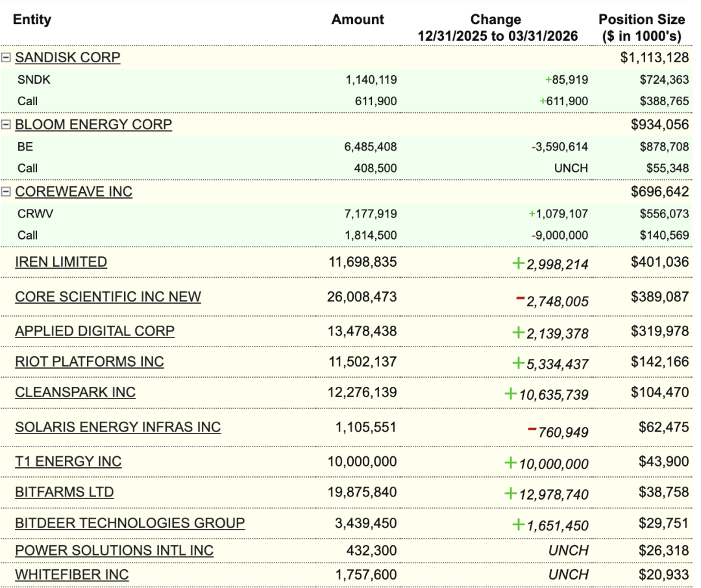This screenshot has height=588, width=701.
Task: Collapse the SANDISK CORP group
Action: [6, 57]
